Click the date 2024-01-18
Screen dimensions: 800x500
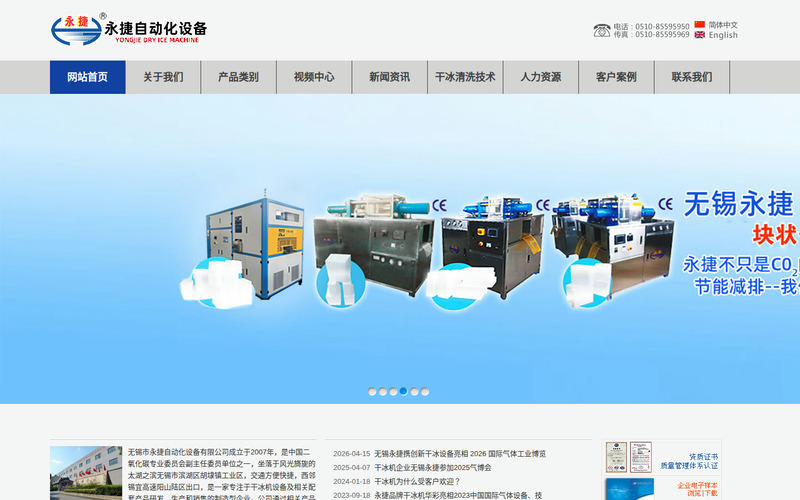[x=352, y=481]
